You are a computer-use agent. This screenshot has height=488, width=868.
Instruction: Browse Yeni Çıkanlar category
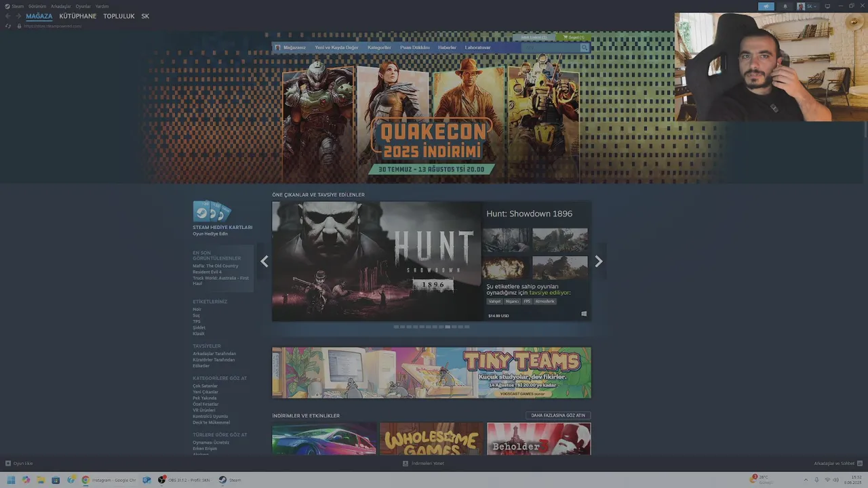coord(205,392)
